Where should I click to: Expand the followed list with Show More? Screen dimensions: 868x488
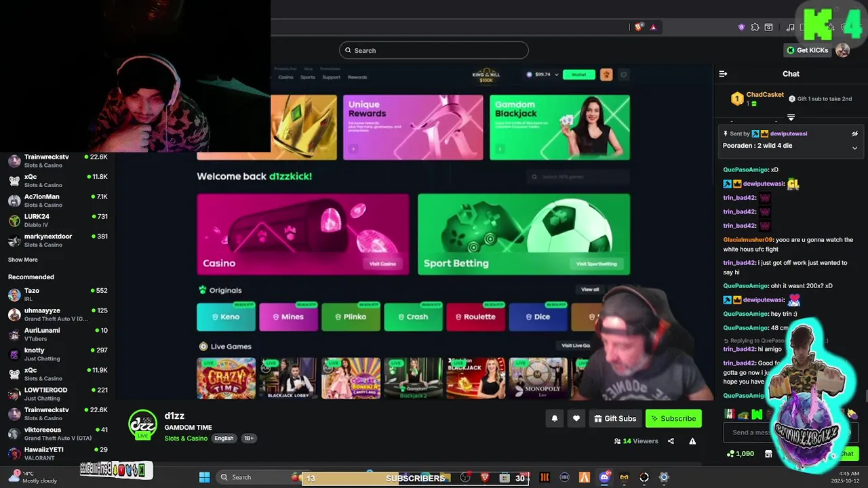[23, 260]
